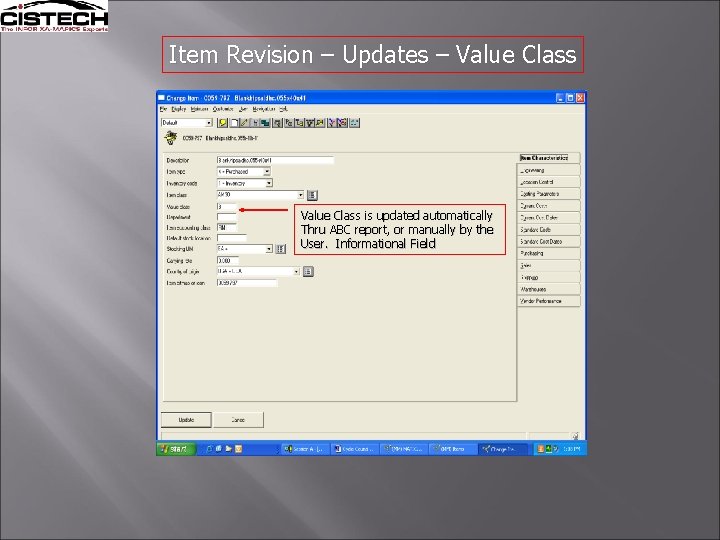The width and height of the screenshot is (720, 540).
Task: Expand the Stocking UM dropdown arrow
Action: pos(269,249)
